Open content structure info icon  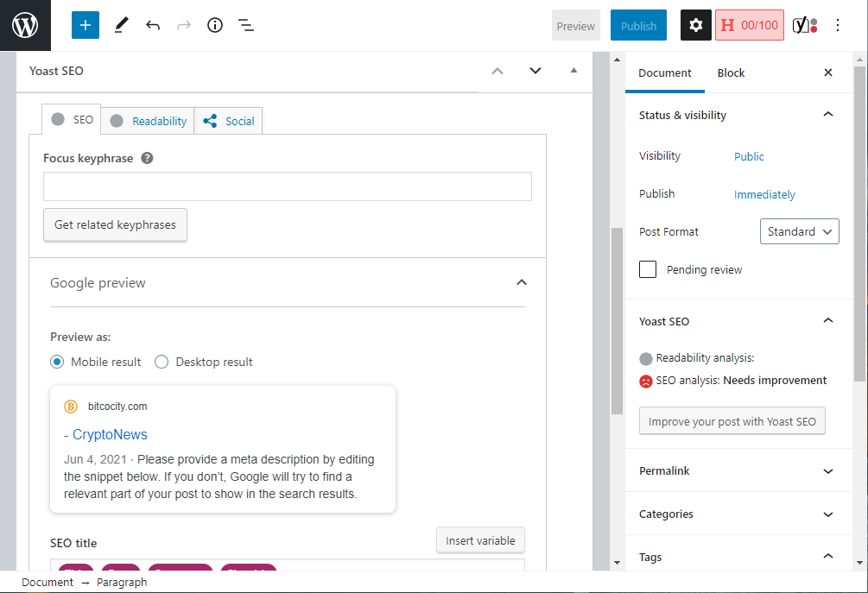215,25
